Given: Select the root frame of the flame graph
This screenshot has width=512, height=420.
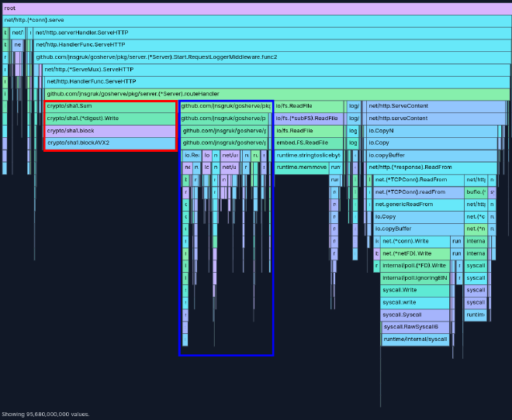Looking at the screenshot, I should point(257,9).
